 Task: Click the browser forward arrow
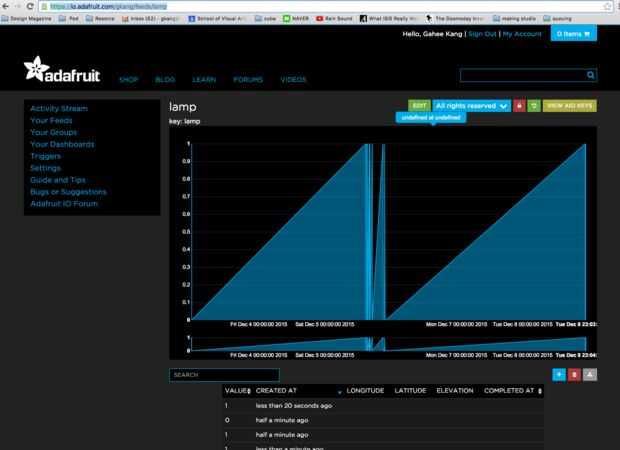[x=18, y=6]
